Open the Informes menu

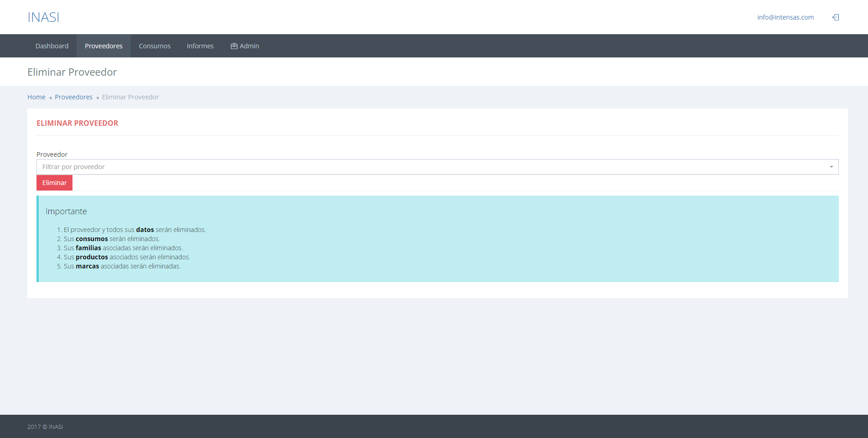coord(200,46)
